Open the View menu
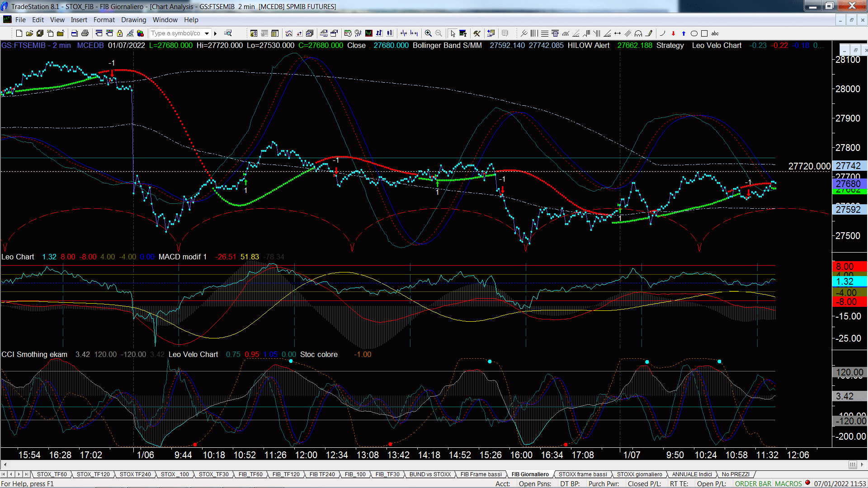This screenshot has width=868, height=488. (x=57, y=20)
